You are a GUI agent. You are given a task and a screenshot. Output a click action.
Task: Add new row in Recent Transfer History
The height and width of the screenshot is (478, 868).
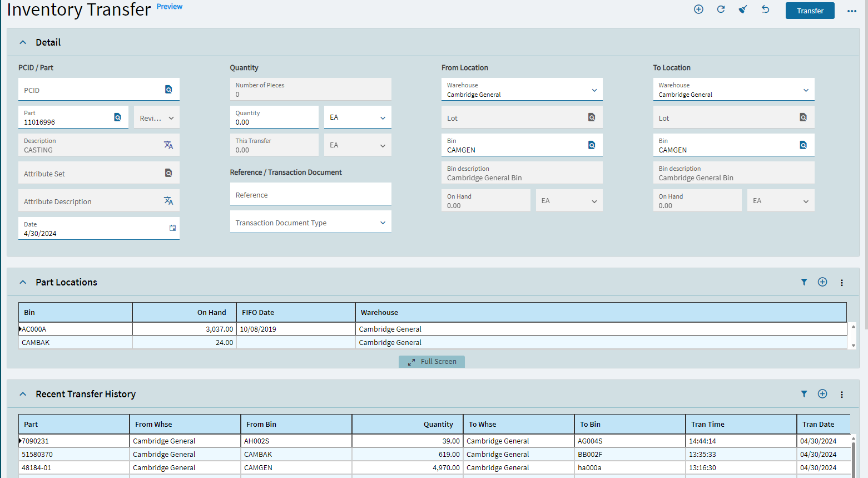[x=822, y=394]
